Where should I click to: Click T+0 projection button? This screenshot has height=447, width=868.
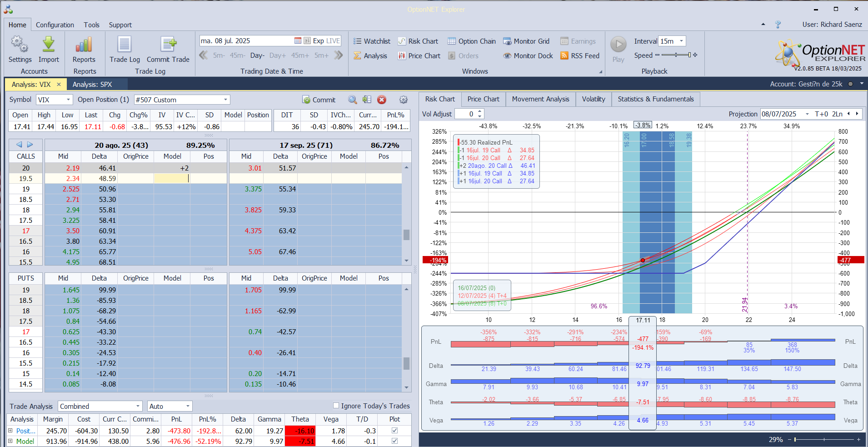click(821, 114)
